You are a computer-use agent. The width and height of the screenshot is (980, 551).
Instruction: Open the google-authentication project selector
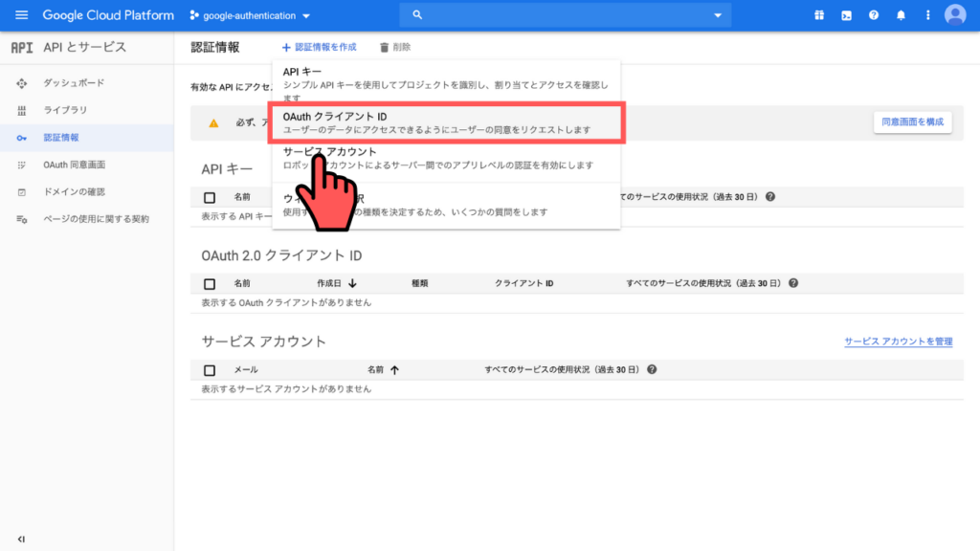[250, 15]
